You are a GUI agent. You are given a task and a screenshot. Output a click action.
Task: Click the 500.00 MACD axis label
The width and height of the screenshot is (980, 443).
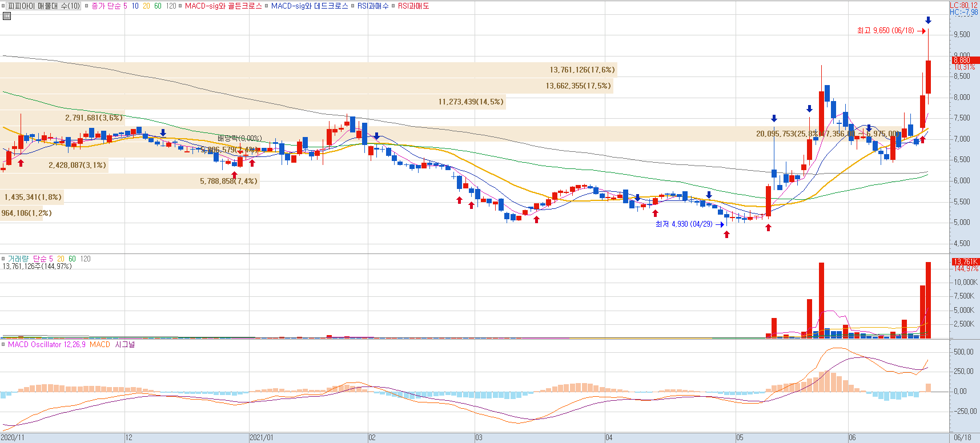964,352
